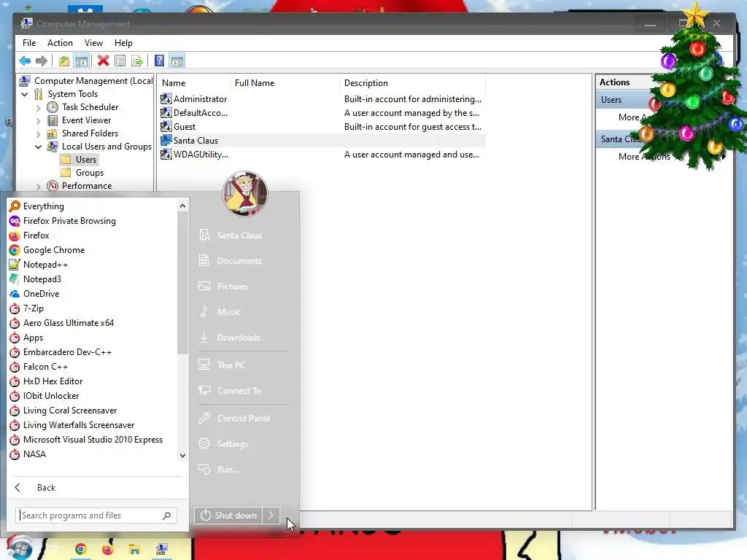747x560 pixels.
Task: Click the Computer Management taskbar icon
Action: coord(162,550)
